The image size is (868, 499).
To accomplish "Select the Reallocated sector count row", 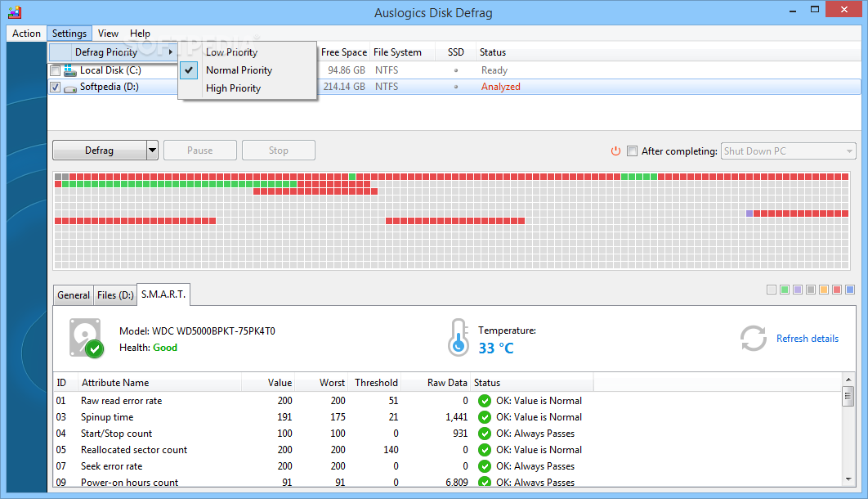I will click(447, 450).
